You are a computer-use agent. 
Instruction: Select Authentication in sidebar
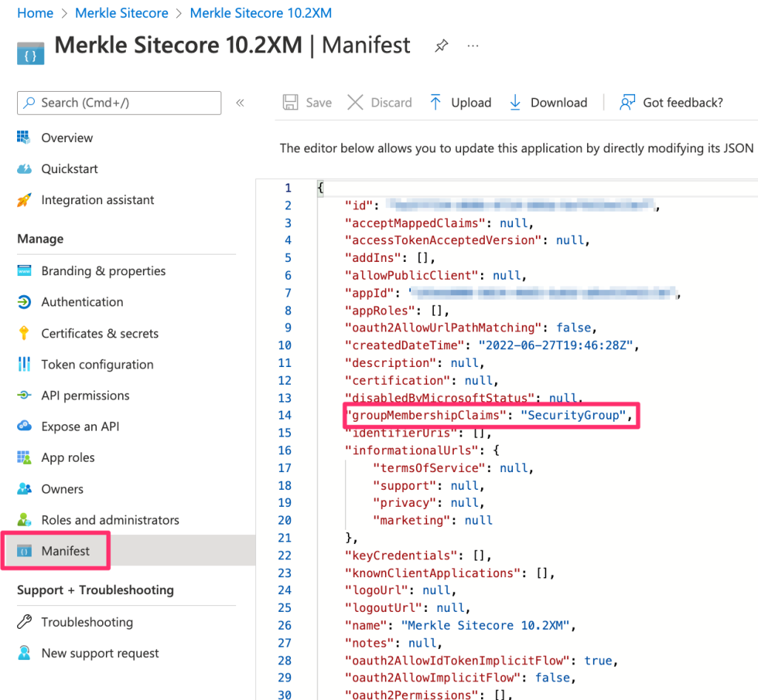click(x=82, y=302)
